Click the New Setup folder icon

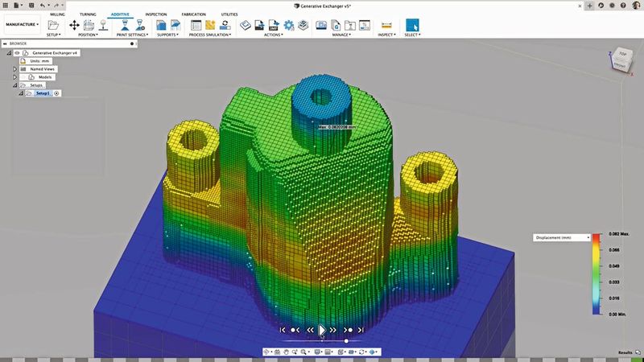pos(53,25)
